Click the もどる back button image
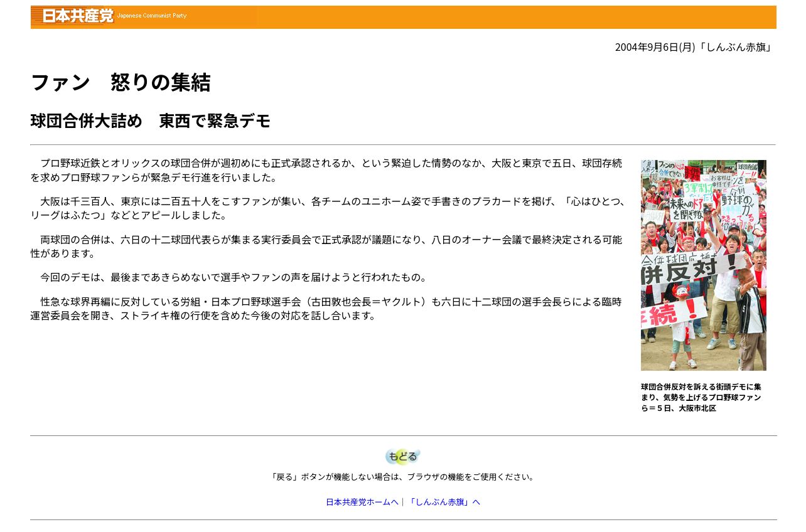Viewport: 806px width, 532px height. (x=402, y=457)
